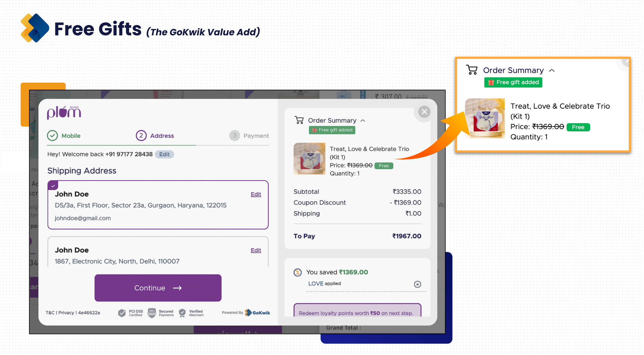The image size is (644, 355).
Task: Close the checkout modal with X
Action: 424,112
